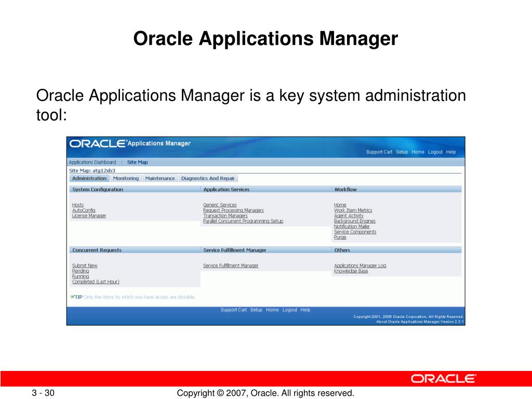Viewport: 532px width, 399px height.
Task: Click Help in the top header
Action: click(x=451, y=152)
